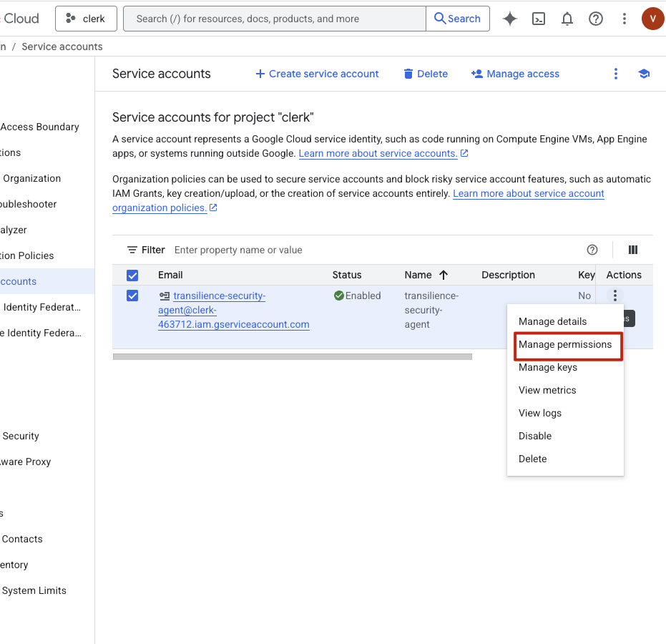Click the blue Search button
The height and width of the screenshot is (644, 666).
coord(457,19)
